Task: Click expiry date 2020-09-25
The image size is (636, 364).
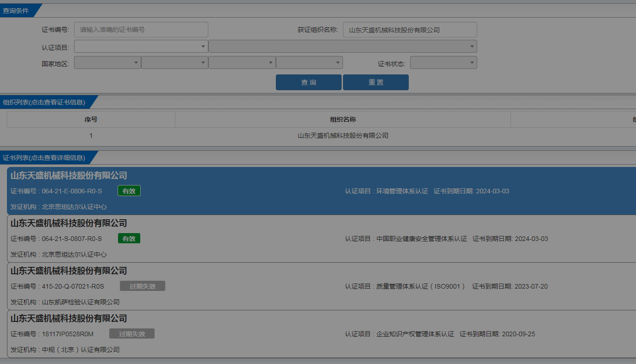Action: pos(518,334)
